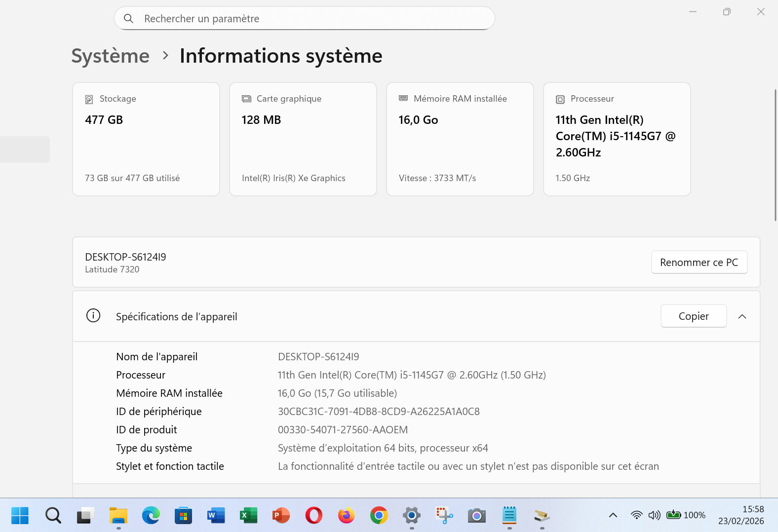Open Excel from the taskbar
This screenshot has width=778, height=532.
coord(248,515)
